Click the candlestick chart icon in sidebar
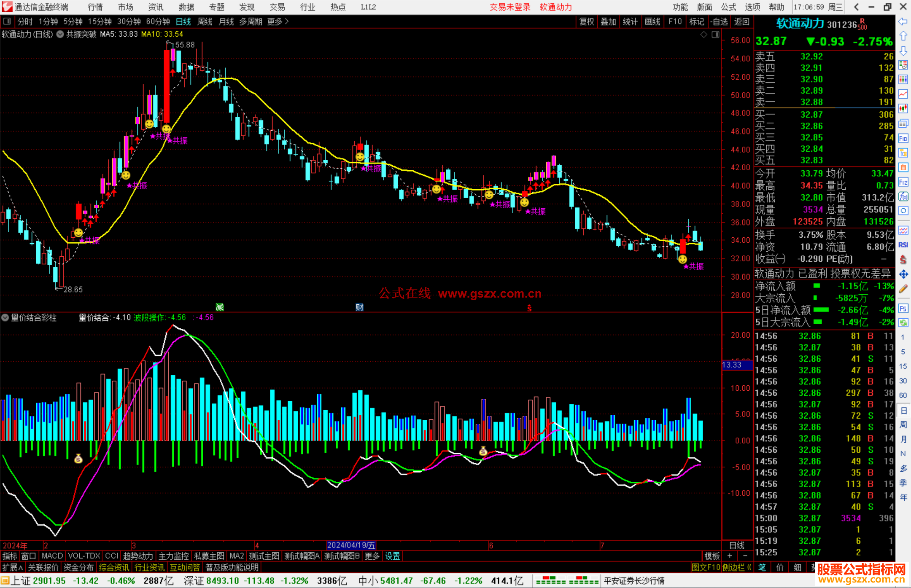The image size is (911, 588). 903,109
